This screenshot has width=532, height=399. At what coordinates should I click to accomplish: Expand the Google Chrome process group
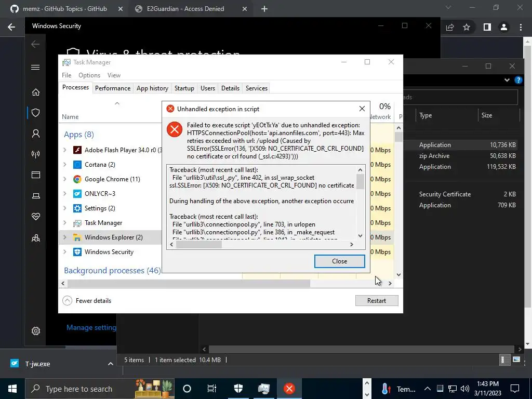click(x=65, y=179)
